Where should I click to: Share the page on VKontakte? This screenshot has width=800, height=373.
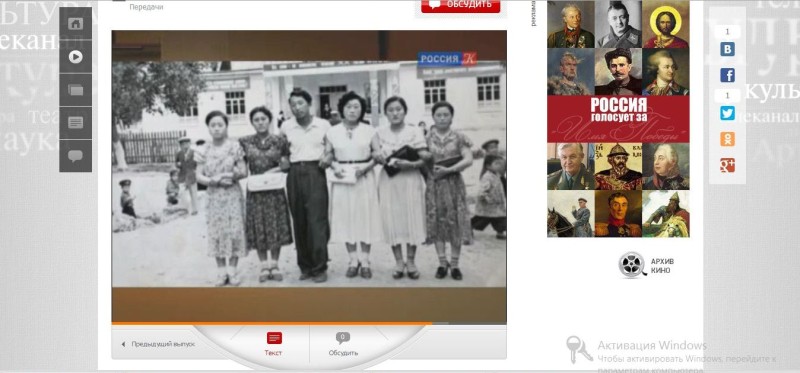[728, 49]
